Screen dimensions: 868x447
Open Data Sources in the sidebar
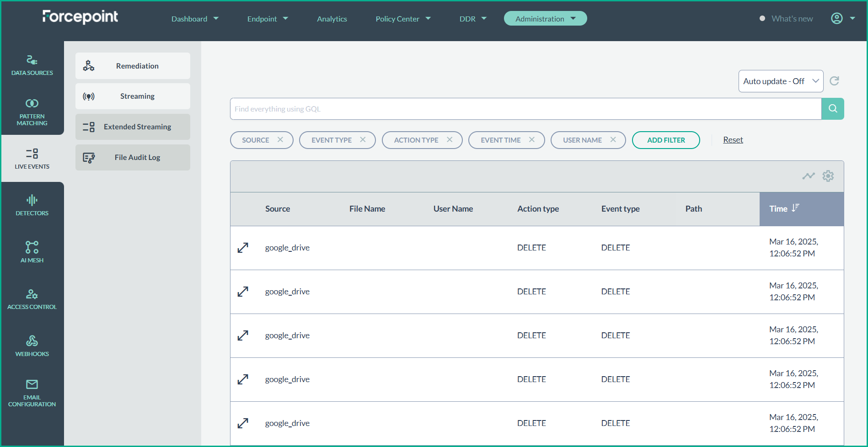pos(32,65)
